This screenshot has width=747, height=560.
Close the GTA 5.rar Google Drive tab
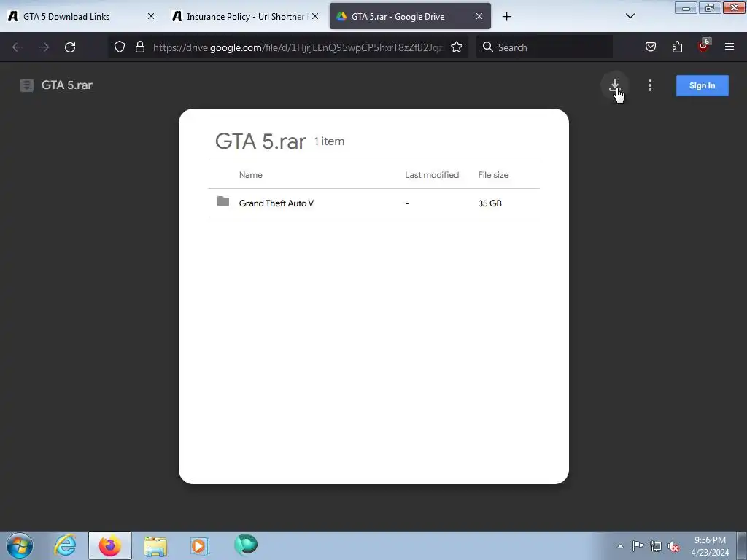tap(479, 16)
